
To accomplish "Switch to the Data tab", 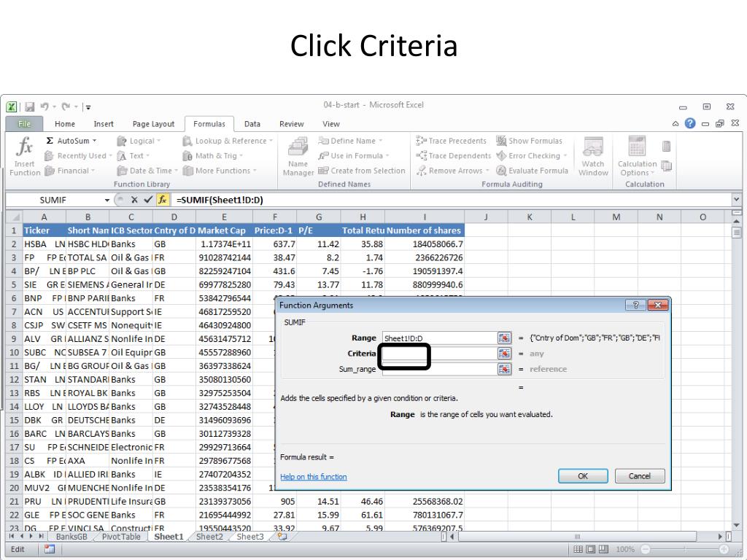I will tap(252, 124).
